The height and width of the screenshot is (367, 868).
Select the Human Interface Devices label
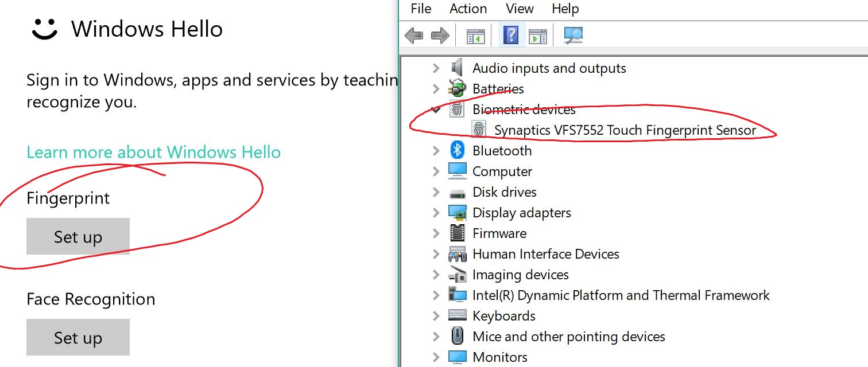[x=545, y=254]
